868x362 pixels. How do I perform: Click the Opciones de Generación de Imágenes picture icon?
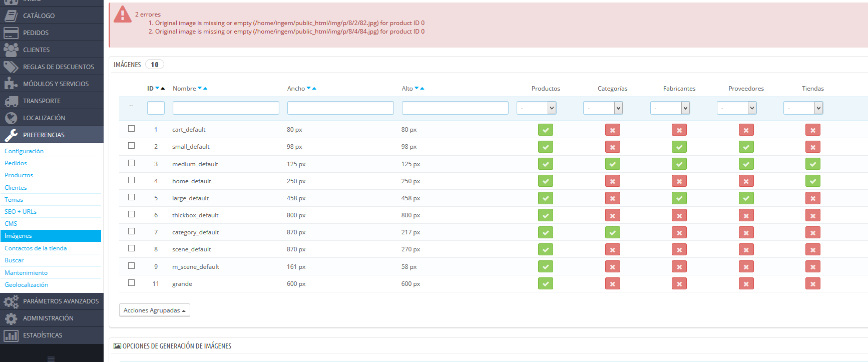117,346
